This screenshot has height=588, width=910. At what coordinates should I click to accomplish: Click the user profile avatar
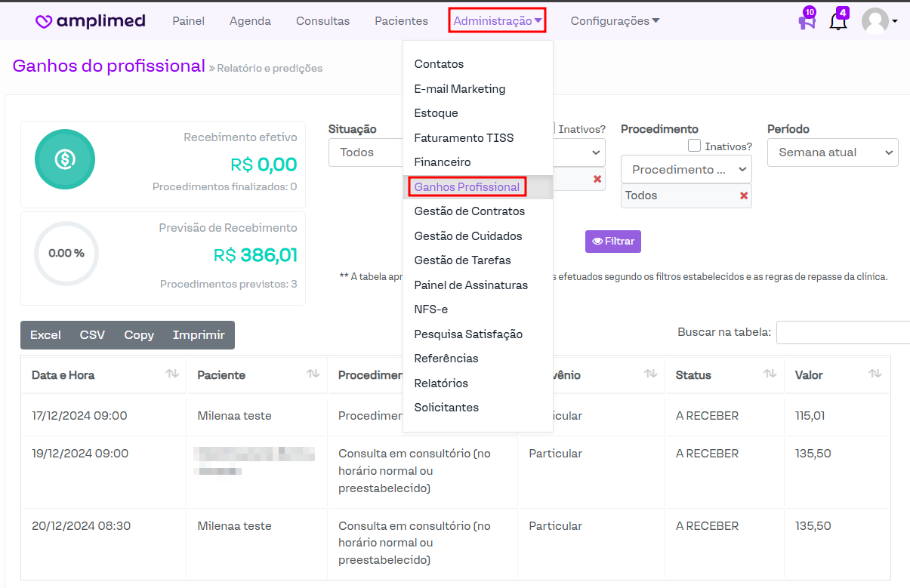point(875,21)
